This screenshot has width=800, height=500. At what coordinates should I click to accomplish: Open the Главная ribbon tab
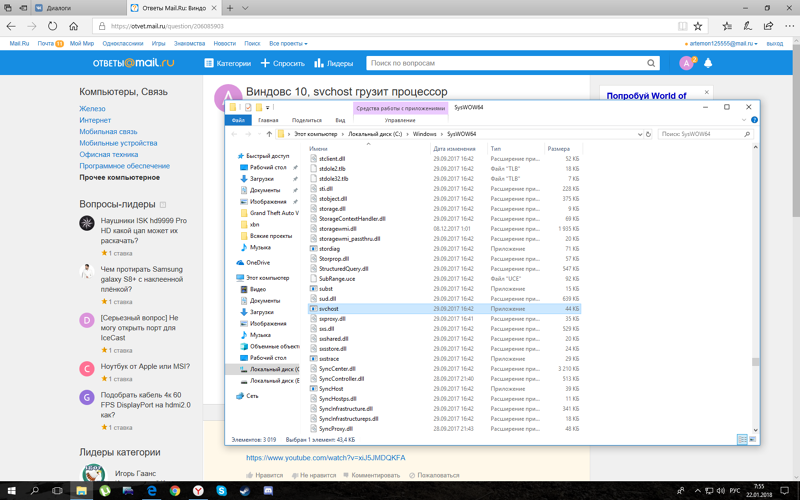coord(268,120)
